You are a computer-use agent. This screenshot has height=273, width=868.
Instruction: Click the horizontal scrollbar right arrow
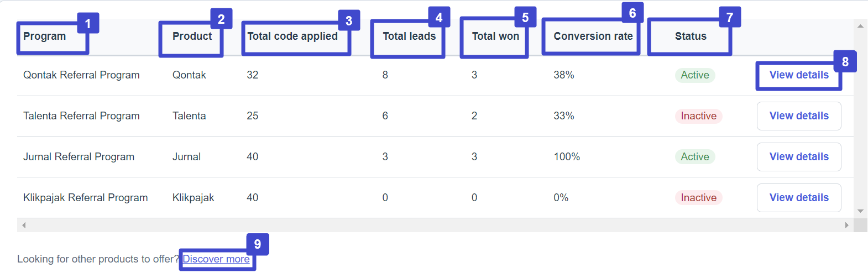[847, 225]
